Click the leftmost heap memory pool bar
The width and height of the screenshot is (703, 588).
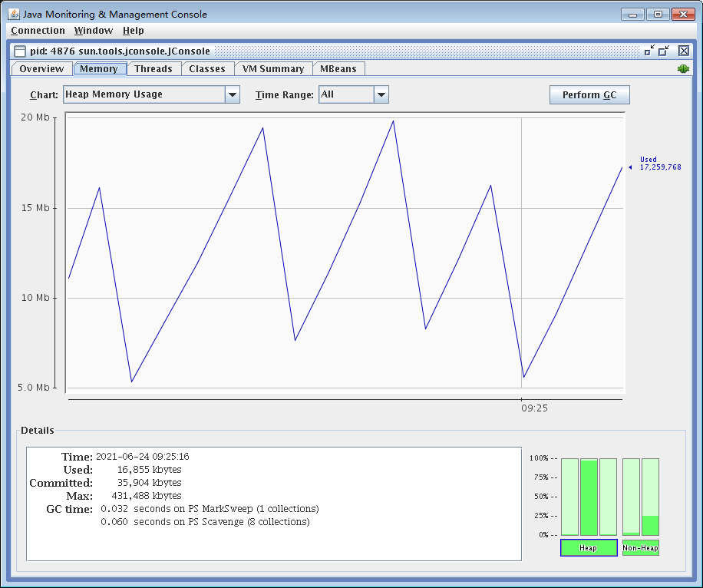tap(569, 497)
